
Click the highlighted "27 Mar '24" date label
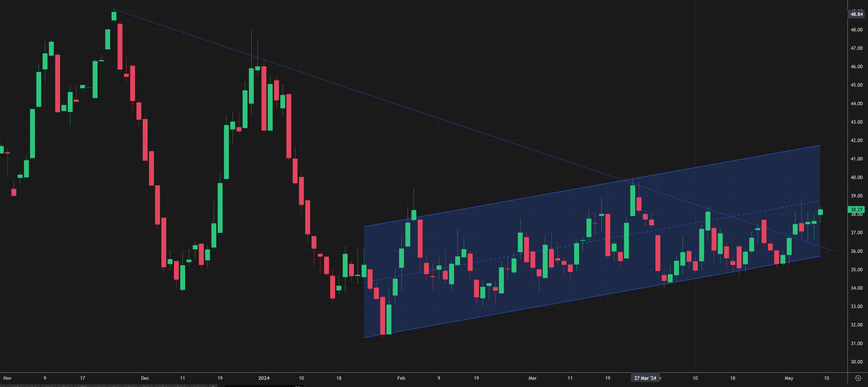click(x=645, y=378)
